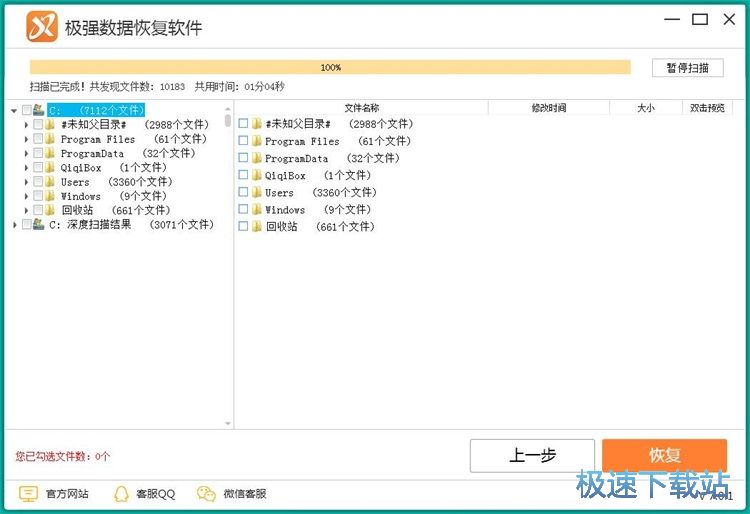This screenshot has height=514, width=750.
Task: Click the WeChat customer service icon
Action: click(x=206, y=494)
